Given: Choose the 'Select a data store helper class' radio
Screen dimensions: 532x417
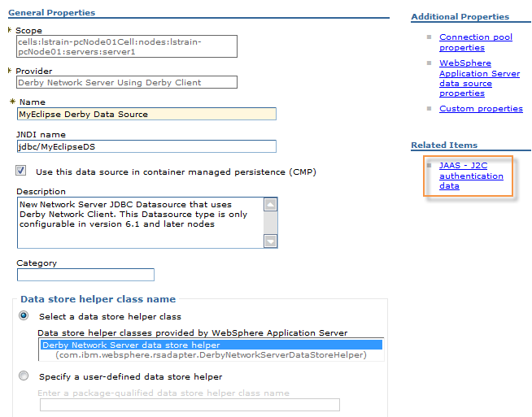Looking at the screenshot, I should coord(24,316).
